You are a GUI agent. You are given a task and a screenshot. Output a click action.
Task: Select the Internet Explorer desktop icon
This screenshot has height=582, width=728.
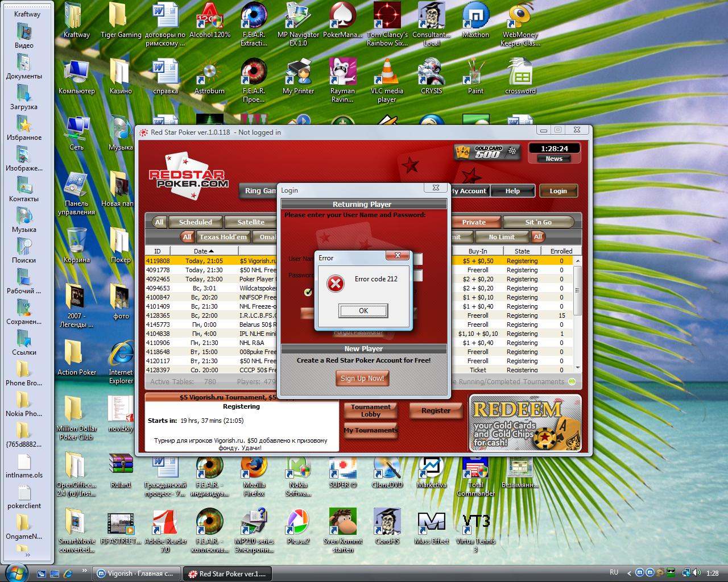[x=121, y=363]
